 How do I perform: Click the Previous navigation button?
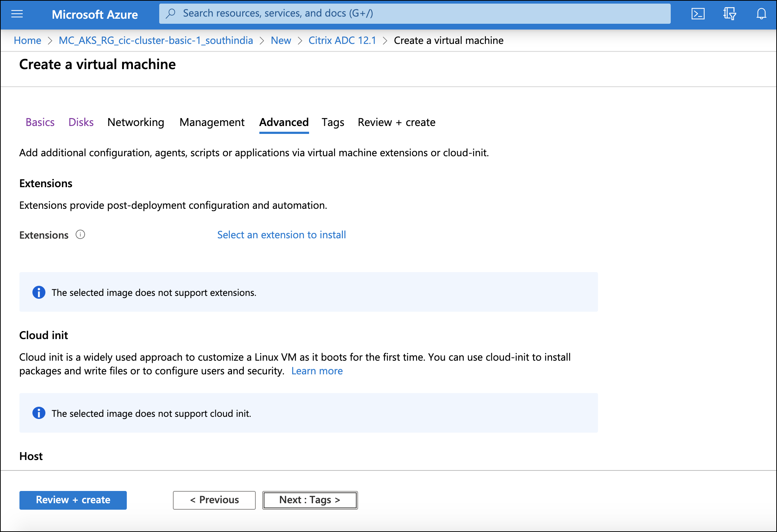coord(214,500)
